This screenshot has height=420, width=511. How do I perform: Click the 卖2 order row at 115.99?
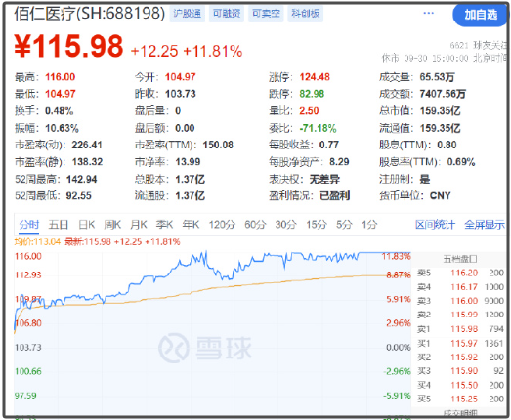click(x=460, y=315)
